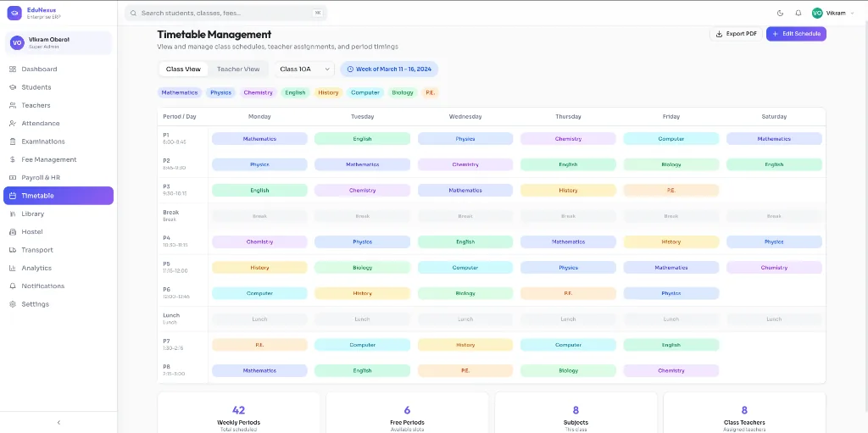Viewport: 868px width, 433px height.
Task: Click the 42 Weekly Periods card
Action: pos(238,413)
